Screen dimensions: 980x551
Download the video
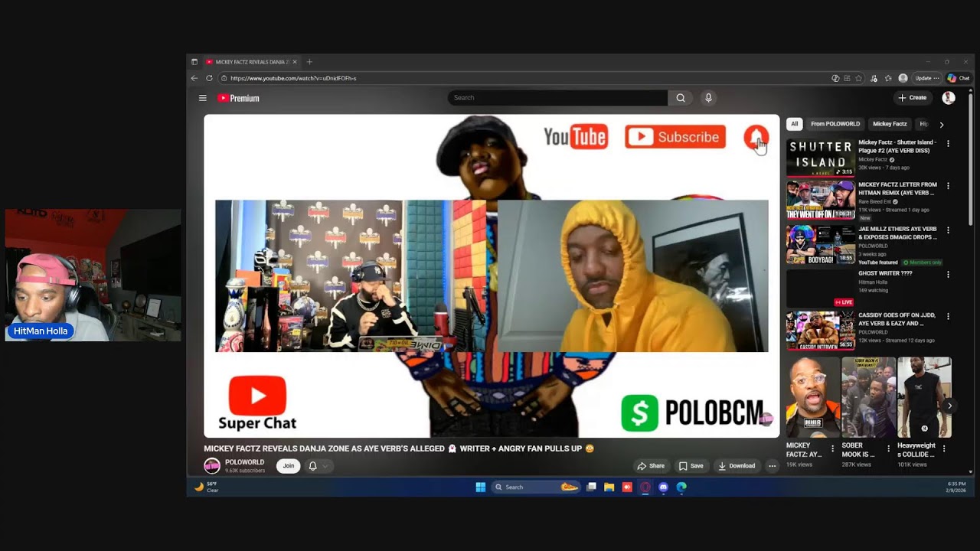[x=737, y=465]
